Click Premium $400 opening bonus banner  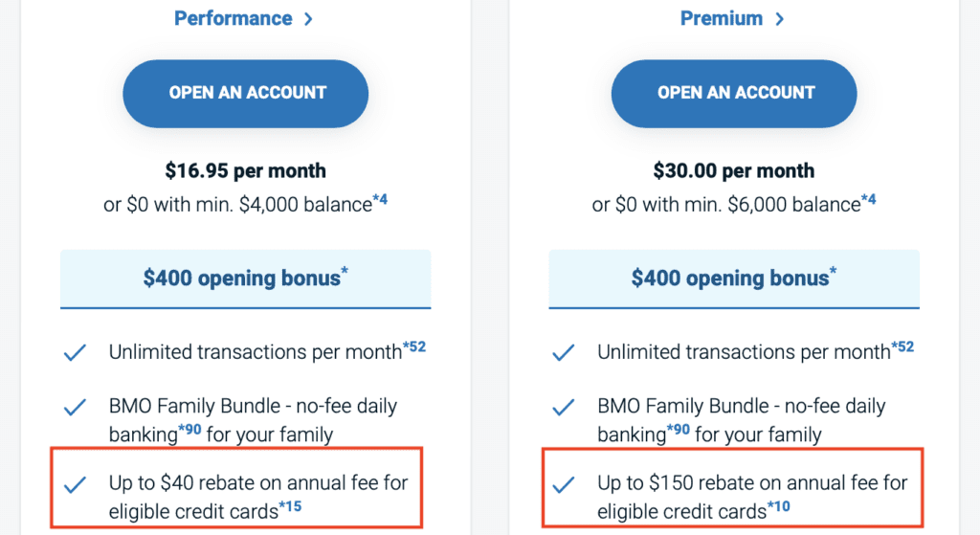point(734,279)
